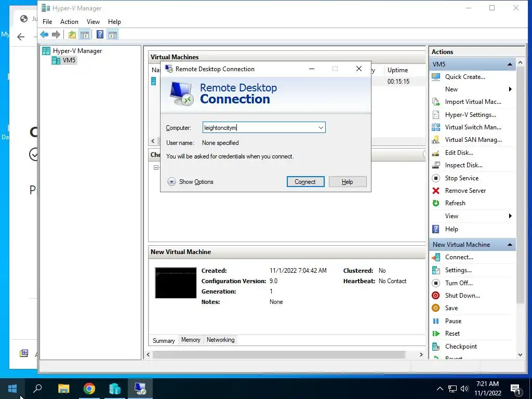
Task: Click the Back arrow in Hyper-V toolbar
Action: tap(44, 35)
